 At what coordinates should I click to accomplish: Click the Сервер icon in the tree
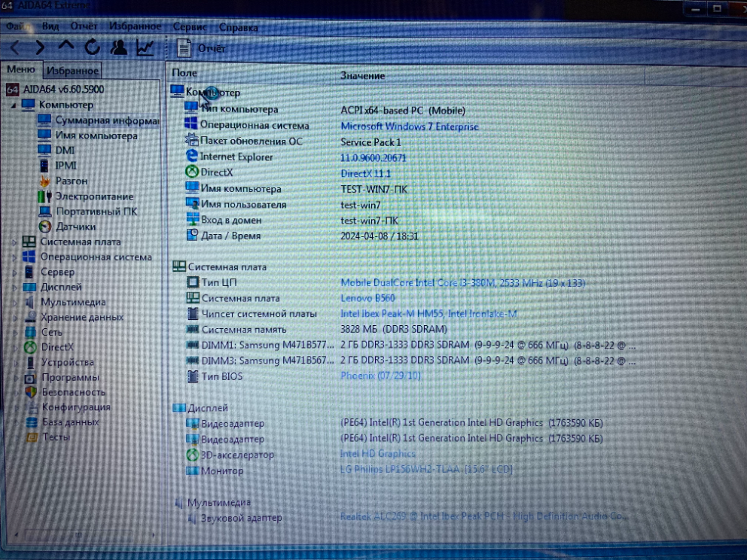(x=29, y=272)
